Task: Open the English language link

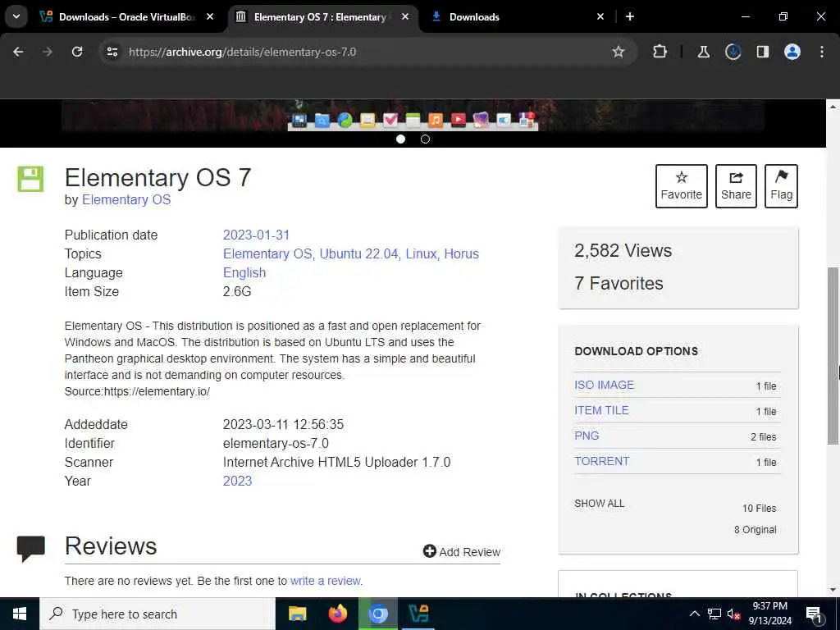Action: (244, 272)
